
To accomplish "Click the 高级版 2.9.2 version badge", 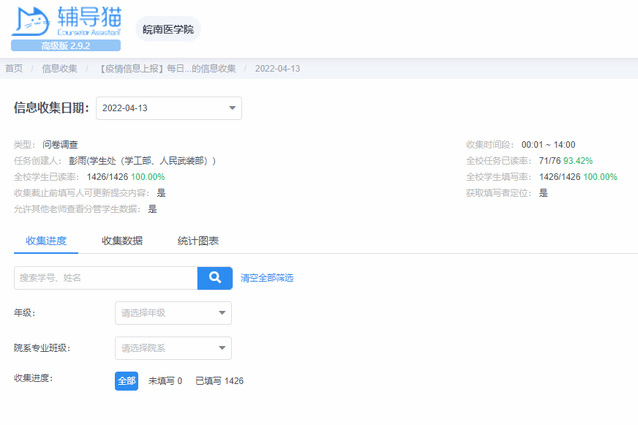I will tap(66, 45).
